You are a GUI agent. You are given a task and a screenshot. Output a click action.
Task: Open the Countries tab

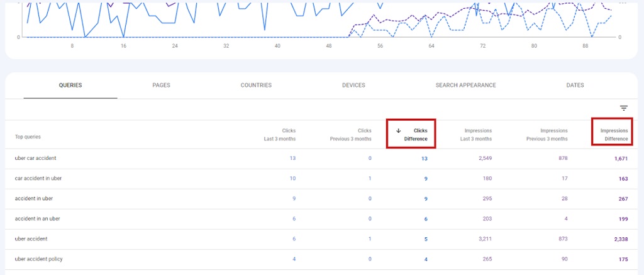point(256,86)
